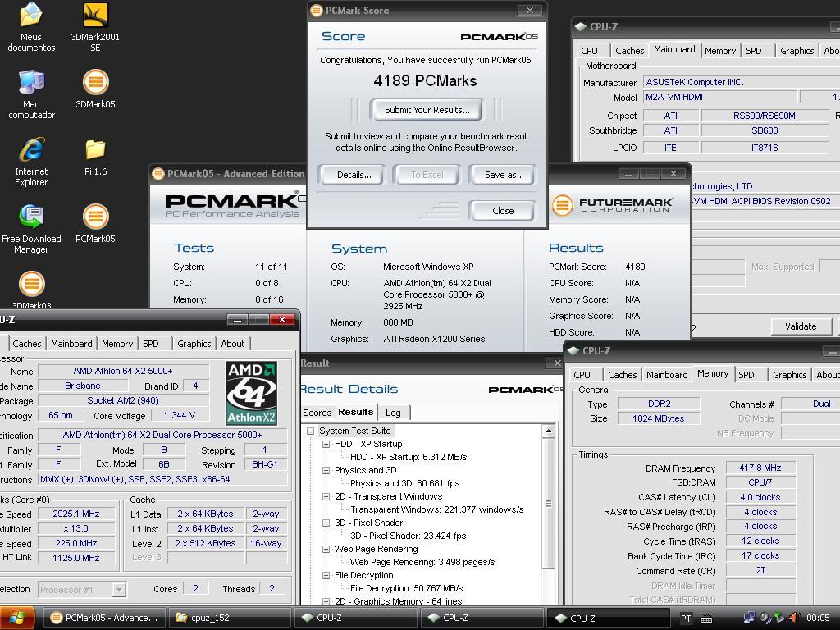Click the PCMark05 Advanced Edition title bar icon
Viewport: 840px width, 630px height.
[x=158, y=174]
